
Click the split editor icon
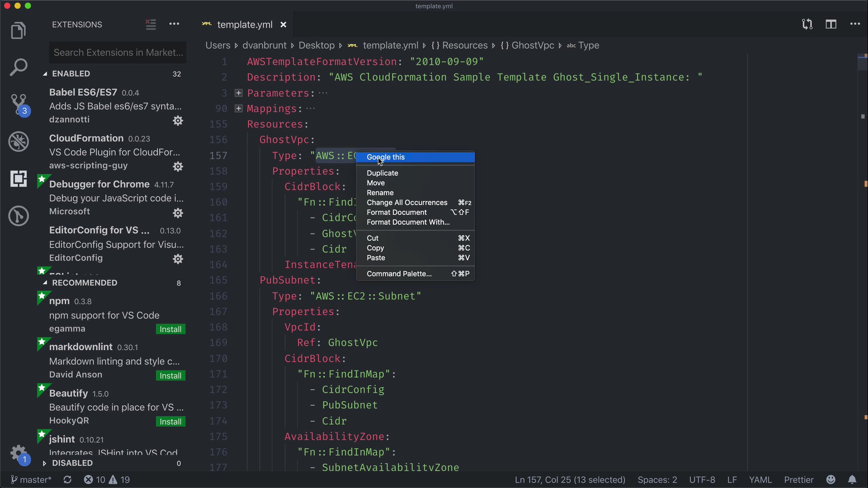[831, 24]
